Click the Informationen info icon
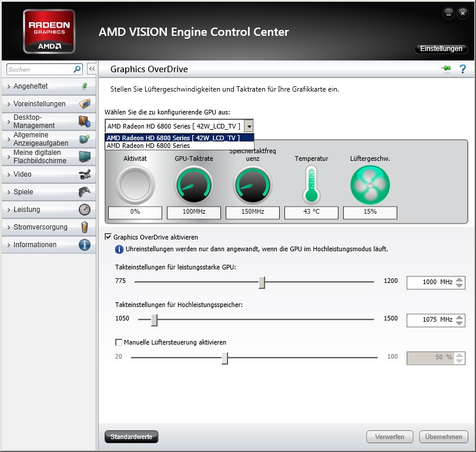 point(85,245)
